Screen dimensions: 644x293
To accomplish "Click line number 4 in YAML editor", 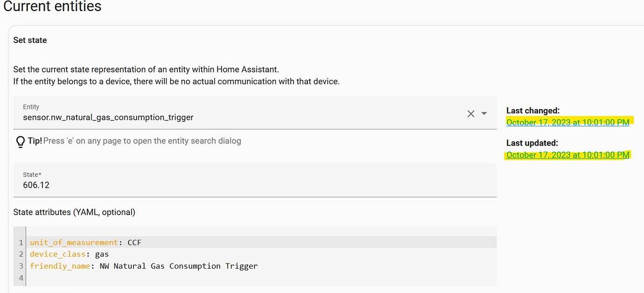I will click(x=21, y=278).
